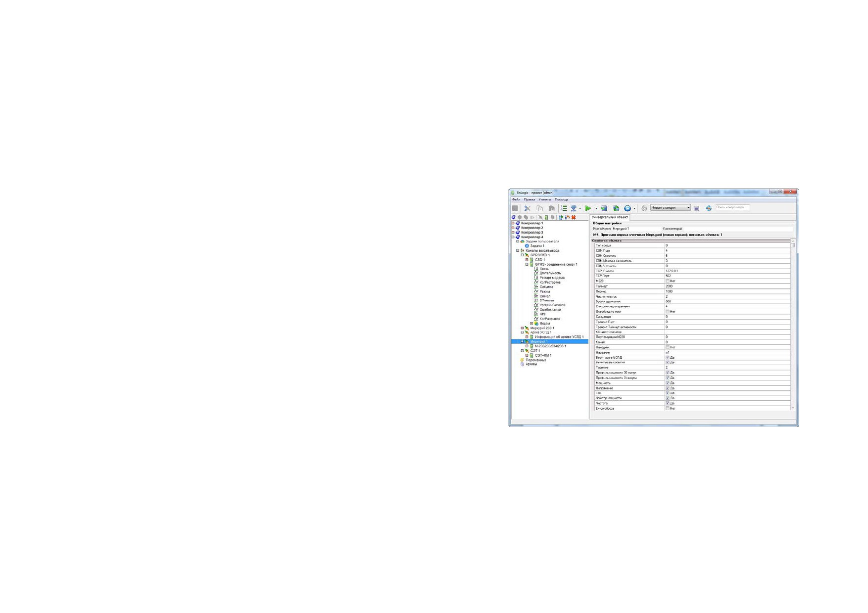Image resolution: width=868 pixels, height=613 pixels.
Task: Click the Copy icon in main toolbar
Action: tap(539, 208)
